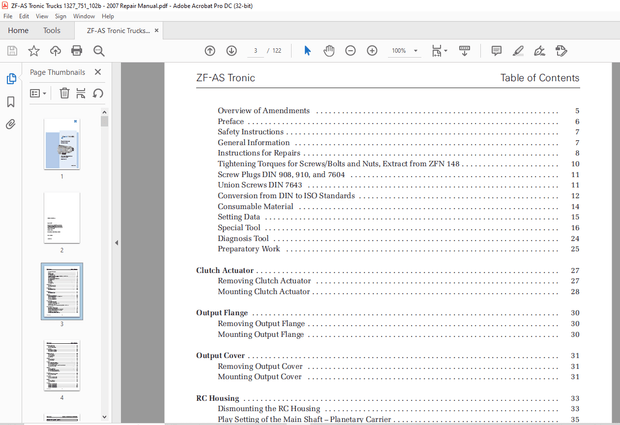
Task: Zoom out with the minus icon
Action: [x=350, y=51]
